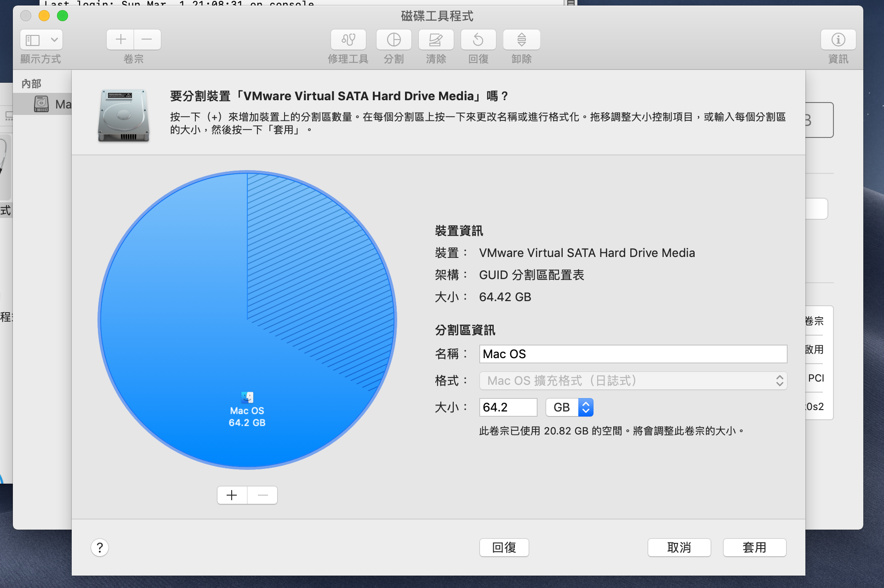Open the help question mark button

tap(99, 548)
